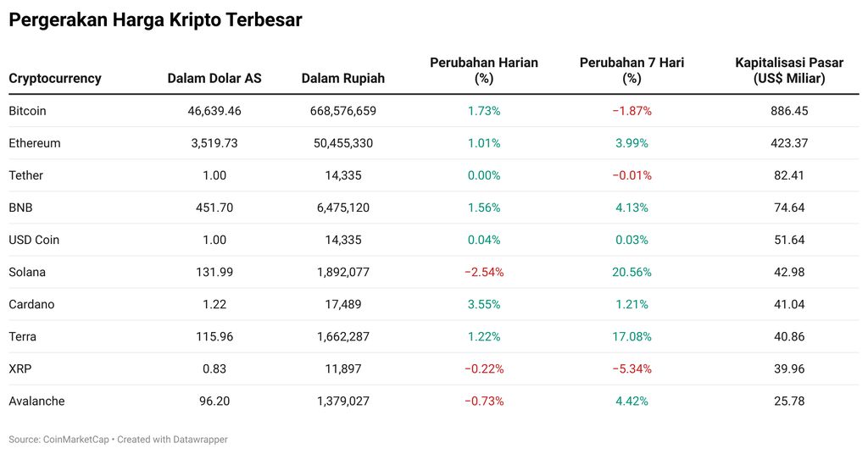This screenshot has width=868, height=454.
Task: Click the Cryptocurrency column header
Action: [55, 78]
